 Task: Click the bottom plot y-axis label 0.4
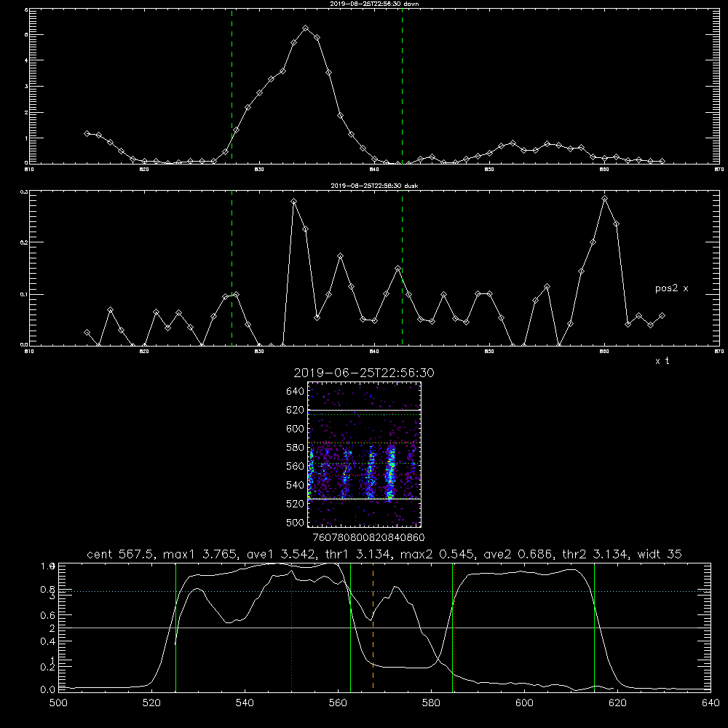48,641
